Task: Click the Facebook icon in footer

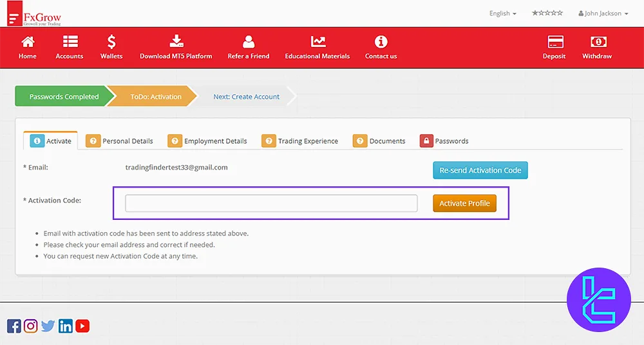Action: [x=14, y=326]
